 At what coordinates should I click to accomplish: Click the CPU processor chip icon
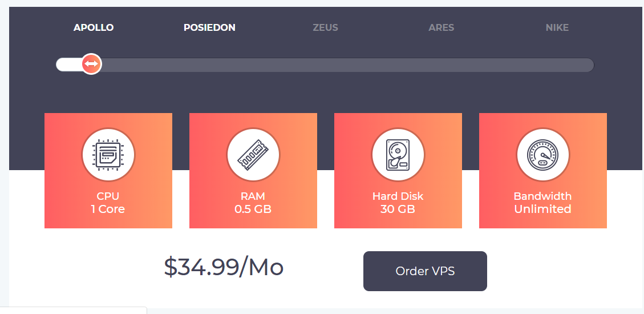click(108, 154)
